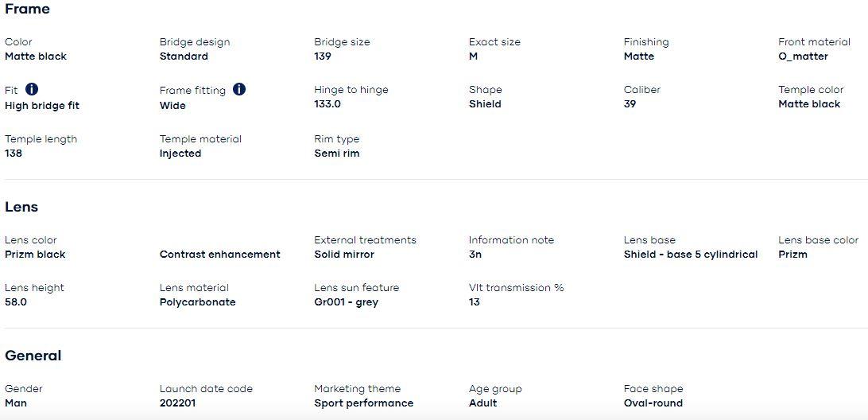Select the Gr001 - grey value
The image size is (868, 420).
(x=347, y=302)
